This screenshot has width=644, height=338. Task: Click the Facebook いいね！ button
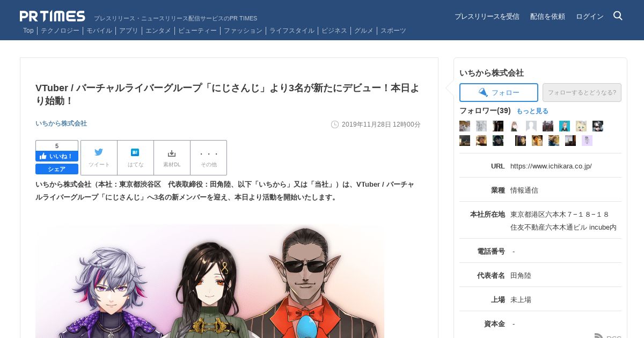57,156
